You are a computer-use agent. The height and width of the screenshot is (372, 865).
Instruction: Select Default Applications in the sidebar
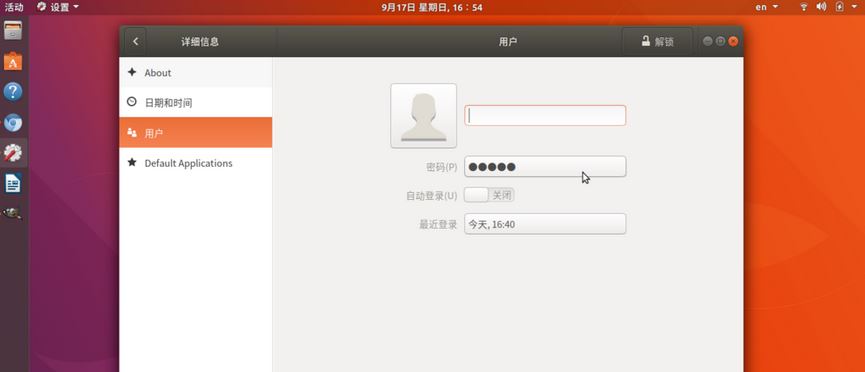[196, 163]
